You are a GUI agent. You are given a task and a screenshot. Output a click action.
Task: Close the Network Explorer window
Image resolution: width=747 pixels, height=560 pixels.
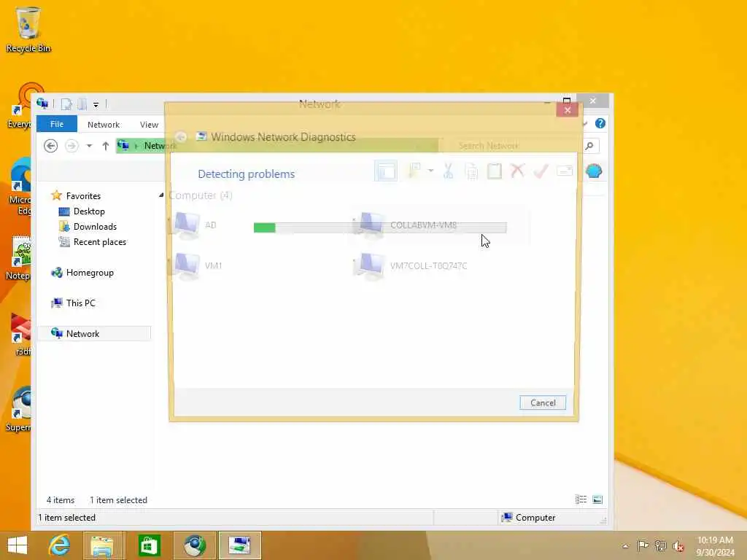(x=592, y=101)
